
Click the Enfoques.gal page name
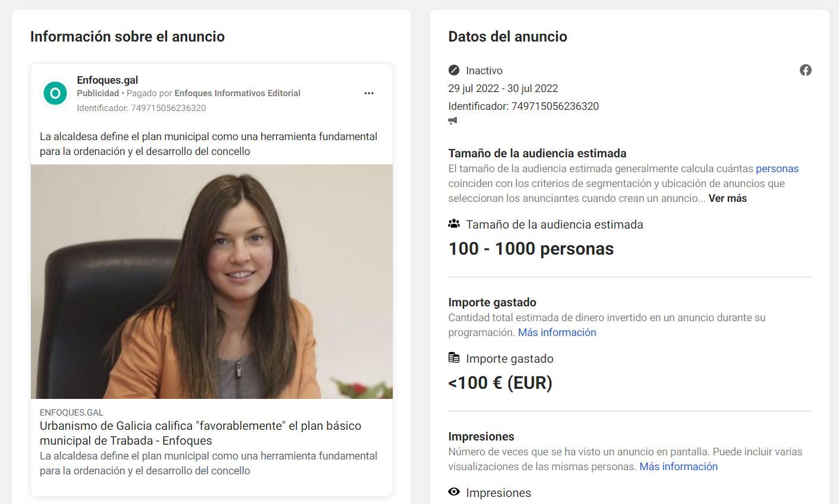[108, 80]
